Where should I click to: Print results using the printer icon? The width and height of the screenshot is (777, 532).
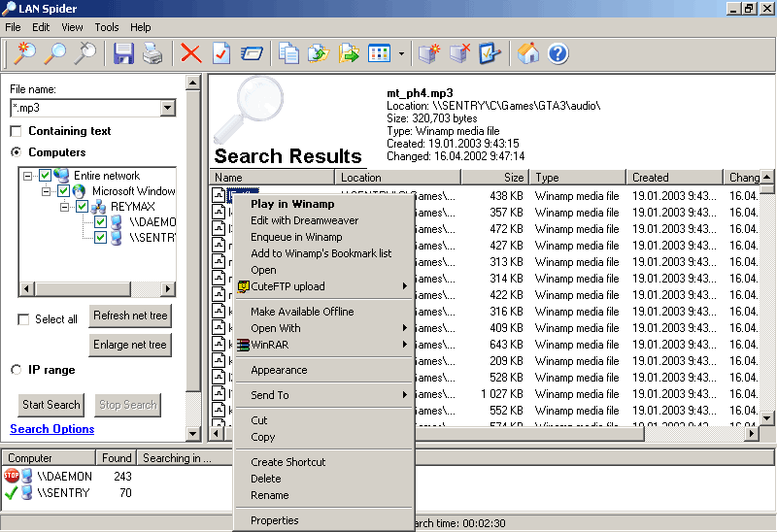(x=152, y=53)
